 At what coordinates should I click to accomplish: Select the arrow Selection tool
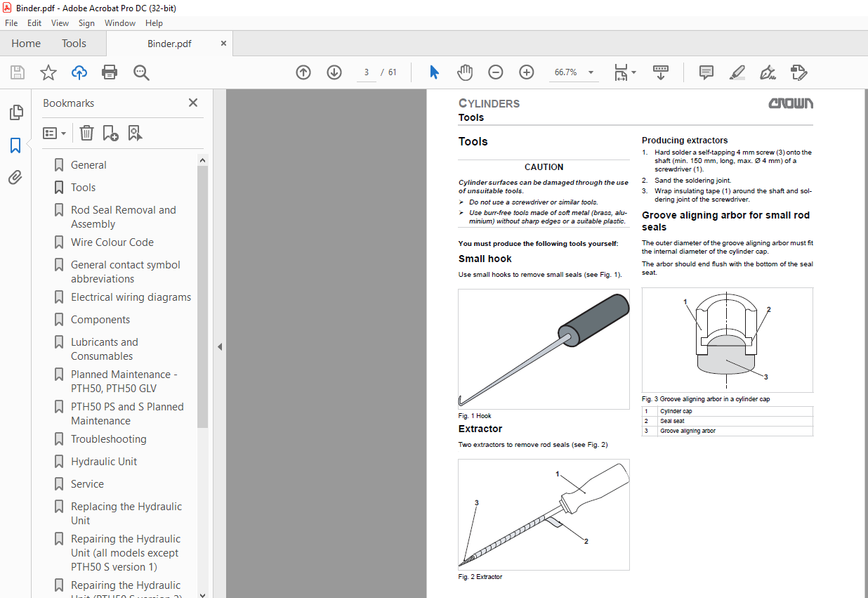click(x=434, y=72)
